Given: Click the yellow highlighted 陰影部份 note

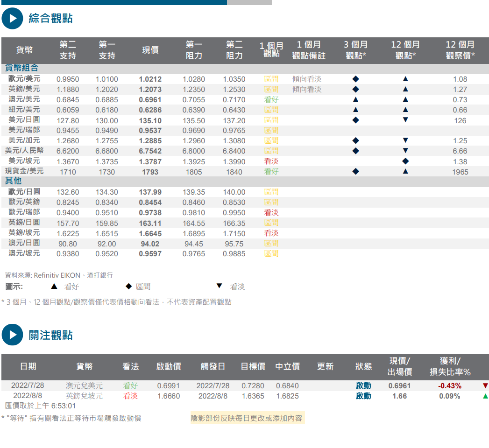Looking at the screenshot, I should click(x=247, y=418).
